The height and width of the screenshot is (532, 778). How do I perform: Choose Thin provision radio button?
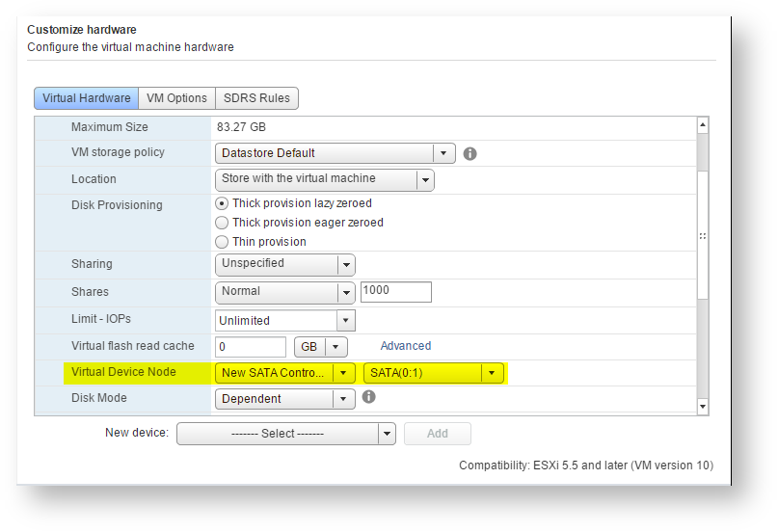pyautogui.click(x=222, y=242)
